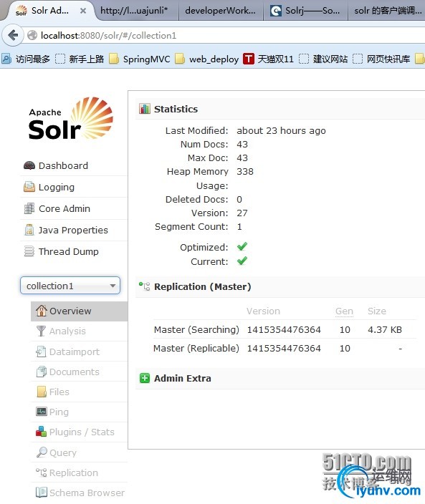Open the Schema Browser page
The height and width of the screenshot is (504, 425).
coord(87,493)
